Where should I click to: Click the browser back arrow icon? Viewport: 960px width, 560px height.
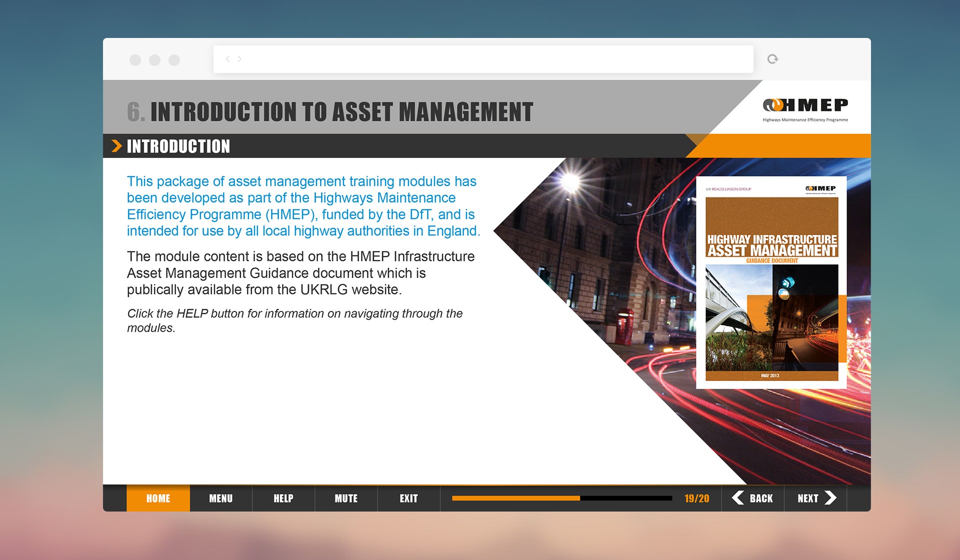(x=228, y=59)
